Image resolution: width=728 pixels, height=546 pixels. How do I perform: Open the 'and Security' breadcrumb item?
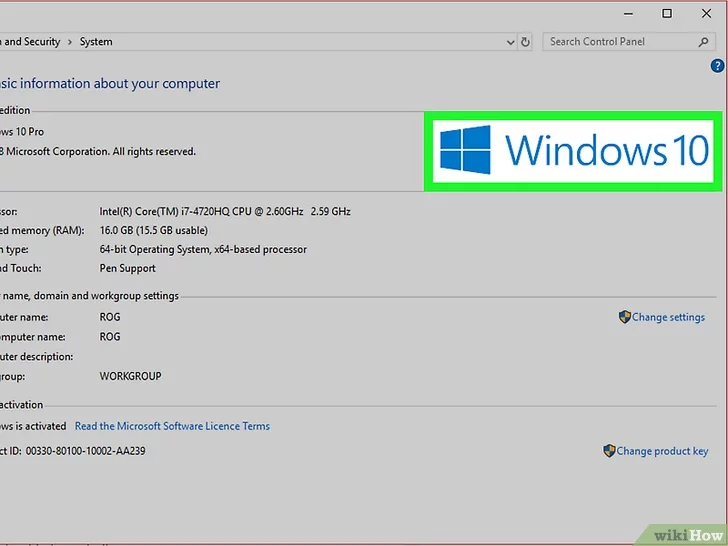point(32,42)
